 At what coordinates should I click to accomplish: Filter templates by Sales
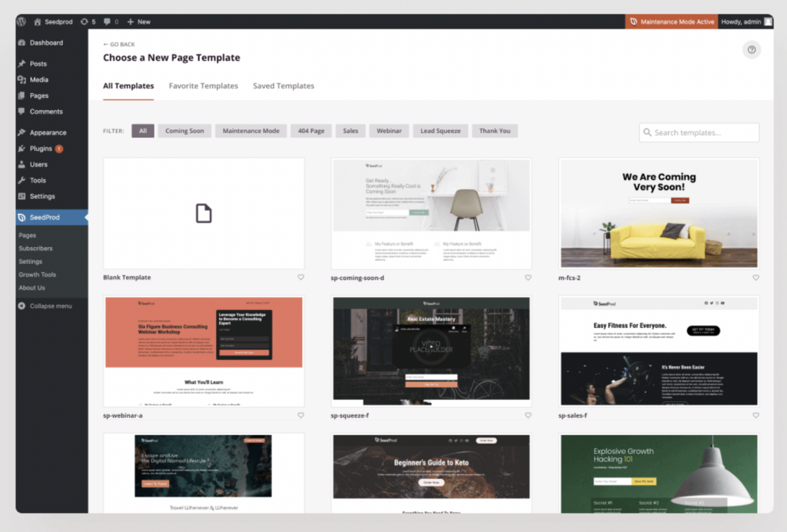click(350, 131)
